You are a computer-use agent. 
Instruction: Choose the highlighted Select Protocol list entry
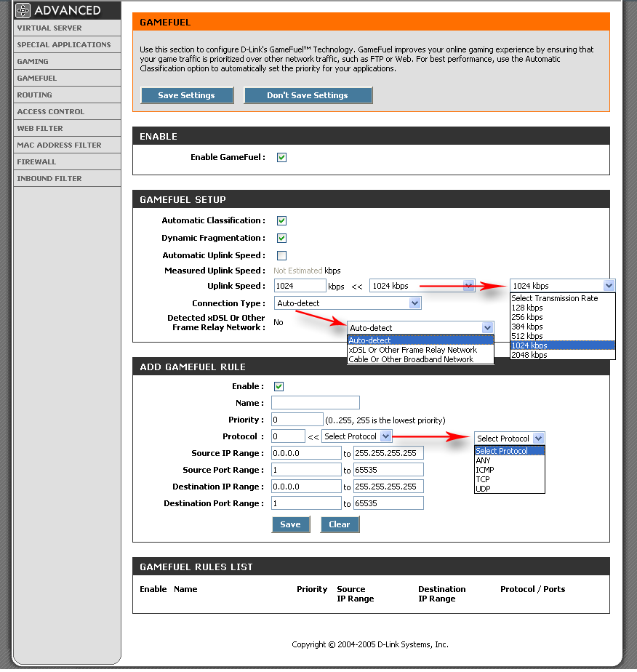(509, 451)
